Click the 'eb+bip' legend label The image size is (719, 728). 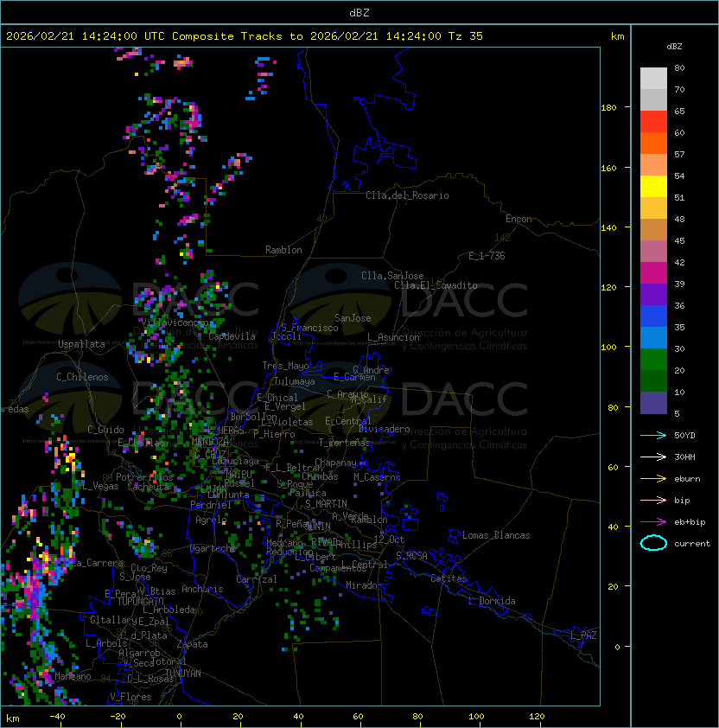[690, 522]
